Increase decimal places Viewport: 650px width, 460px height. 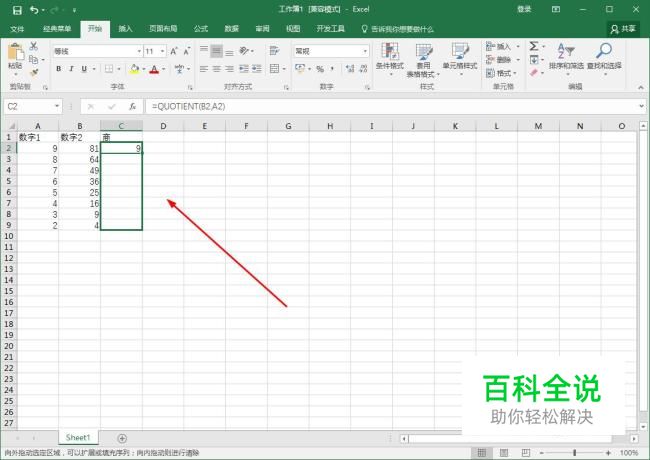tap(350, 69)
